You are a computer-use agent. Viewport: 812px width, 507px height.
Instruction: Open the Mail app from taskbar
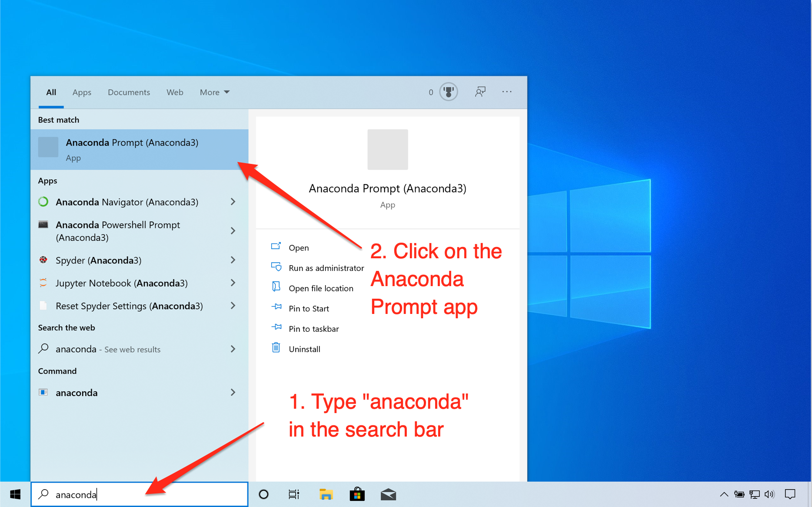[388, 494]
